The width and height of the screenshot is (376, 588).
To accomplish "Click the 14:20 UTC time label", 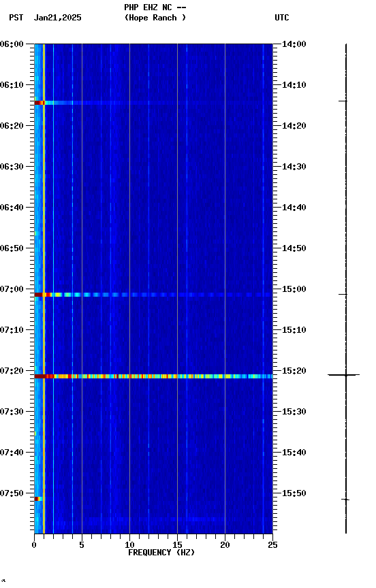I will pyautogui.click(x=294, y=126).
